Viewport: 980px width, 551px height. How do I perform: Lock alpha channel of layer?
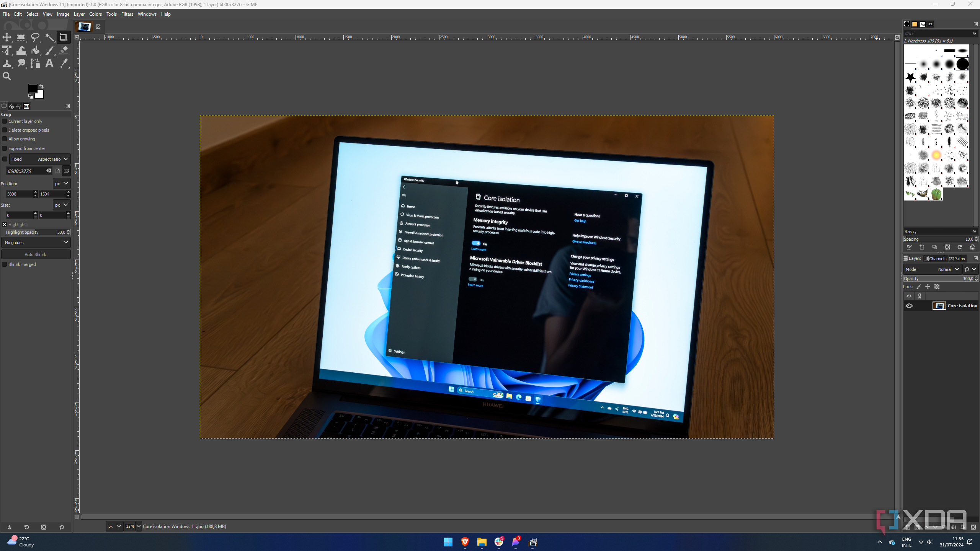click(937, 287)
